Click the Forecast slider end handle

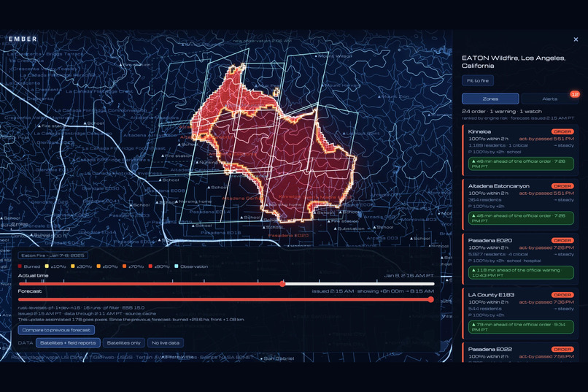click(x=431, y=299)
